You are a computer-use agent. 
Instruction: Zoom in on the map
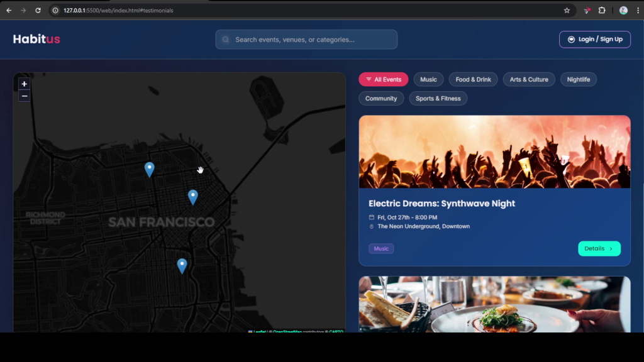(x=25, y=84)
